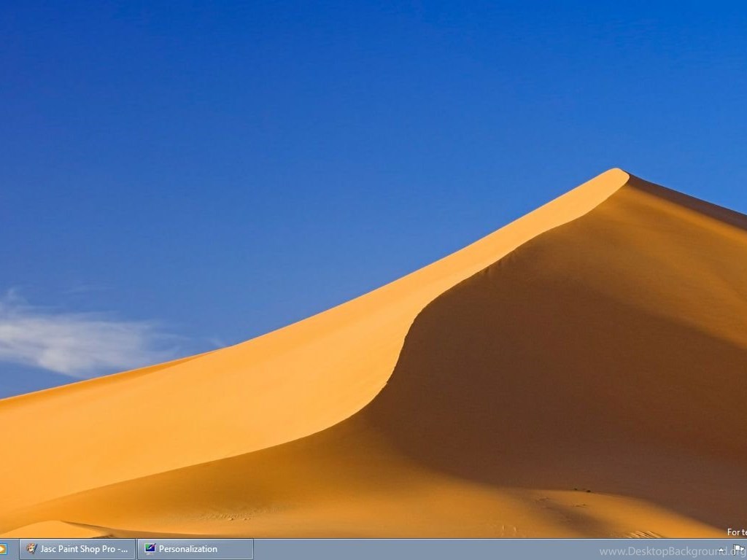Image resolution: width=747 pixels, height=560 pixels.
Task: Show hidden system tray icons arrow
Action: [x=721, y=551]
